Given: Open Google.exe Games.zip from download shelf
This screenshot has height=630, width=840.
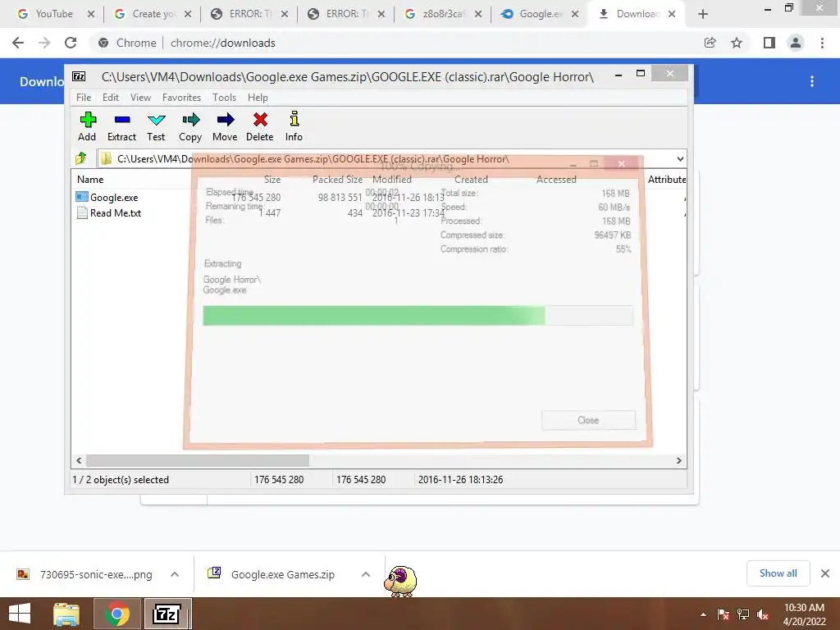Looking at the screenshot, I should click(272, 574).
